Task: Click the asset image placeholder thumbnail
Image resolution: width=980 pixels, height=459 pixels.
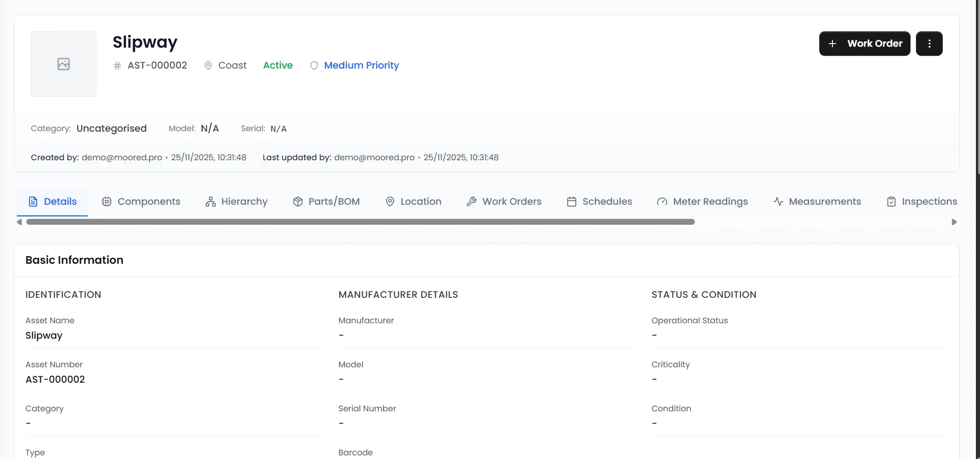Action: [x=63, y=64]
